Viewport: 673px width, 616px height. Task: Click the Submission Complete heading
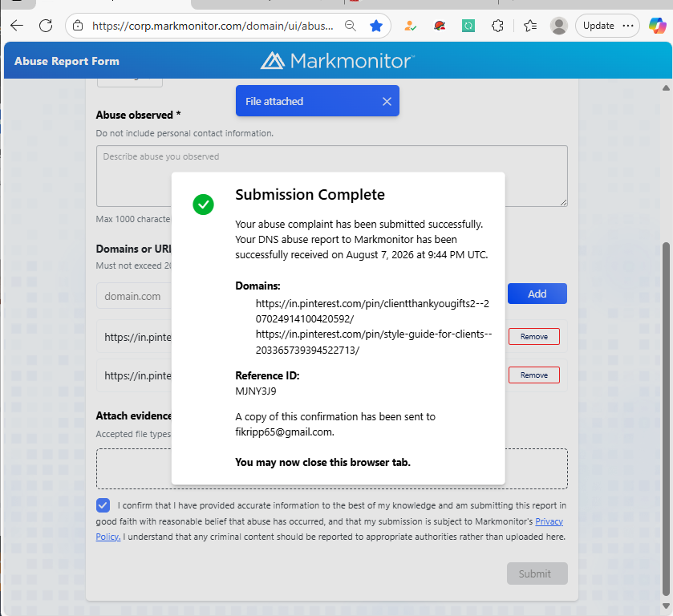coord(310,194)
